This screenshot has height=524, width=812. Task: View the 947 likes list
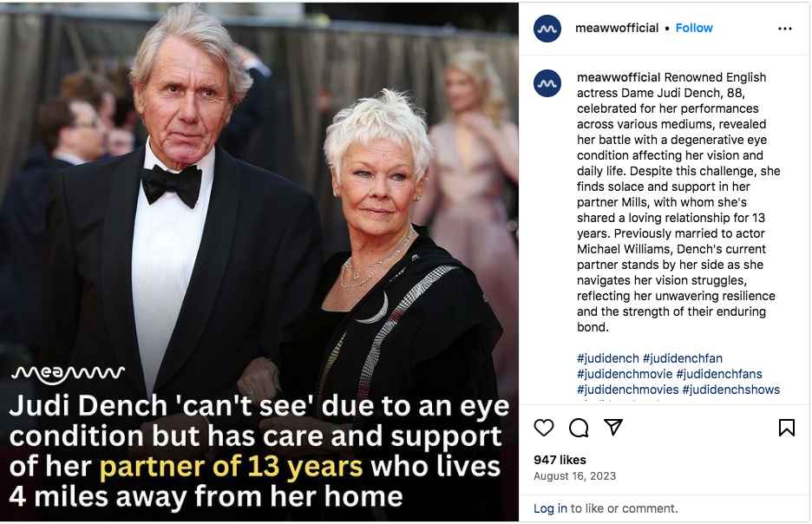[x=560, y=460]
